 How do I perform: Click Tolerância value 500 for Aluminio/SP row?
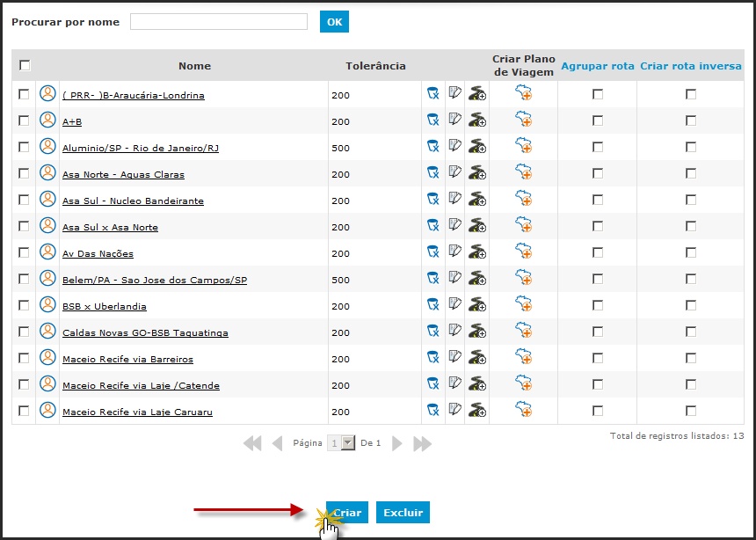coord(340,148)
